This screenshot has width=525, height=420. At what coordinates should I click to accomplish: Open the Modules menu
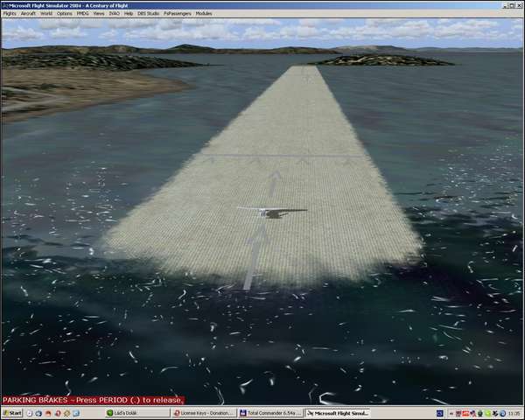(204, 13)
